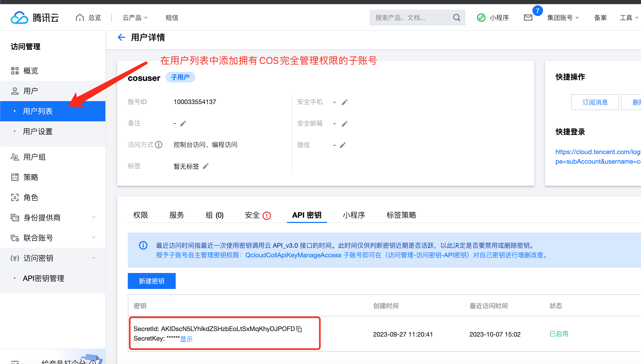
Task: Click the 新建密钥 button
Action: tap(152, 281)
